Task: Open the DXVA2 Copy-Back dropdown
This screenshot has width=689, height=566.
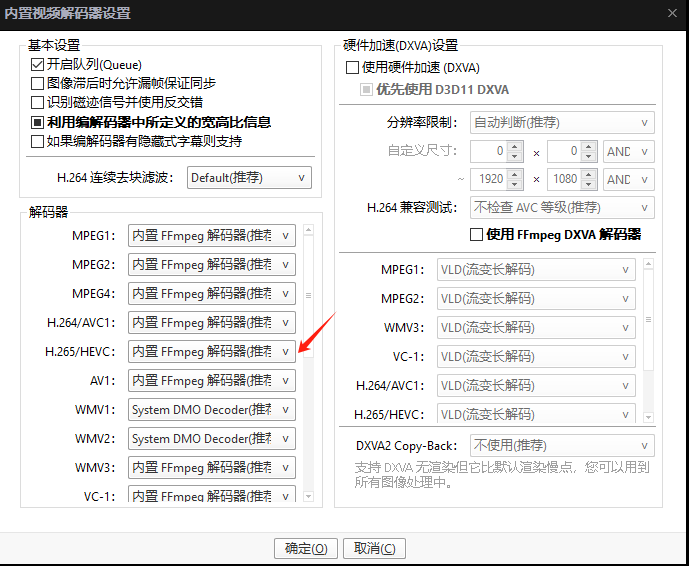Action: (562, 446)
